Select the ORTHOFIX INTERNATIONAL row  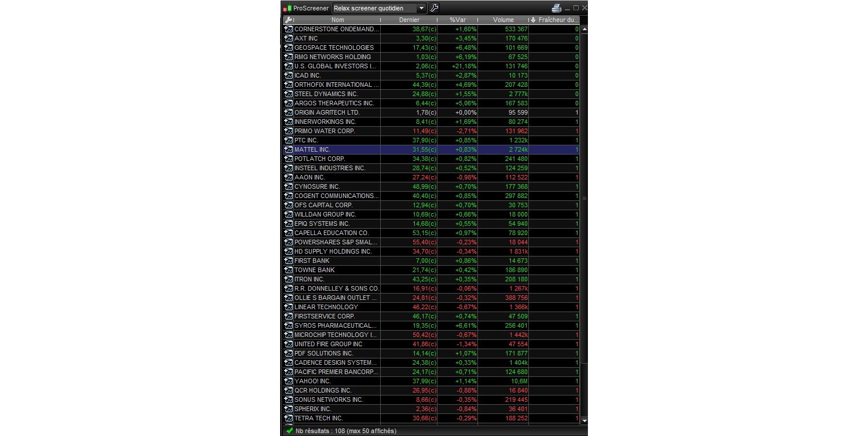click(x=432, y=85)
